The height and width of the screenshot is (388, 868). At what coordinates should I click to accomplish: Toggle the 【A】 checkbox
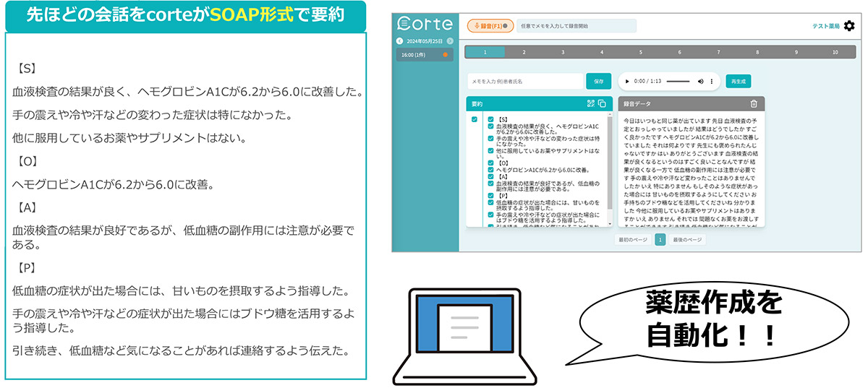click(x=490, y=177)
